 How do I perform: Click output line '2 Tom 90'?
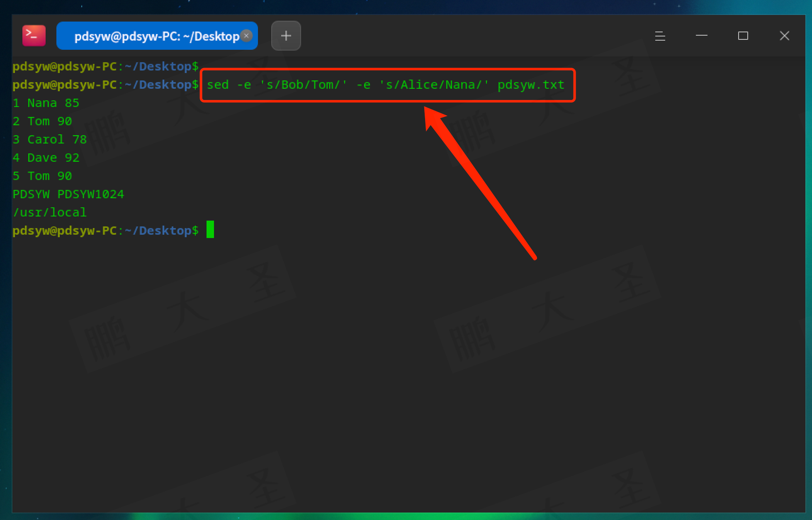coord(42,121)
